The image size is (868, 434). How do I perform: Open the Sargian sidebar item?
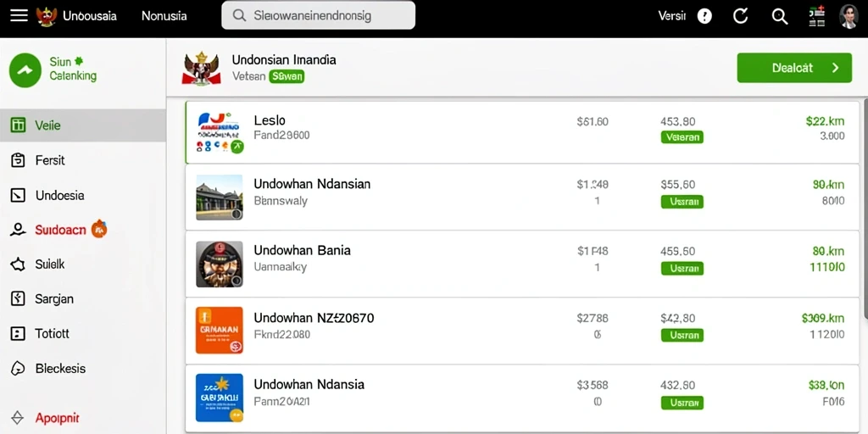[x=83, y=299]
